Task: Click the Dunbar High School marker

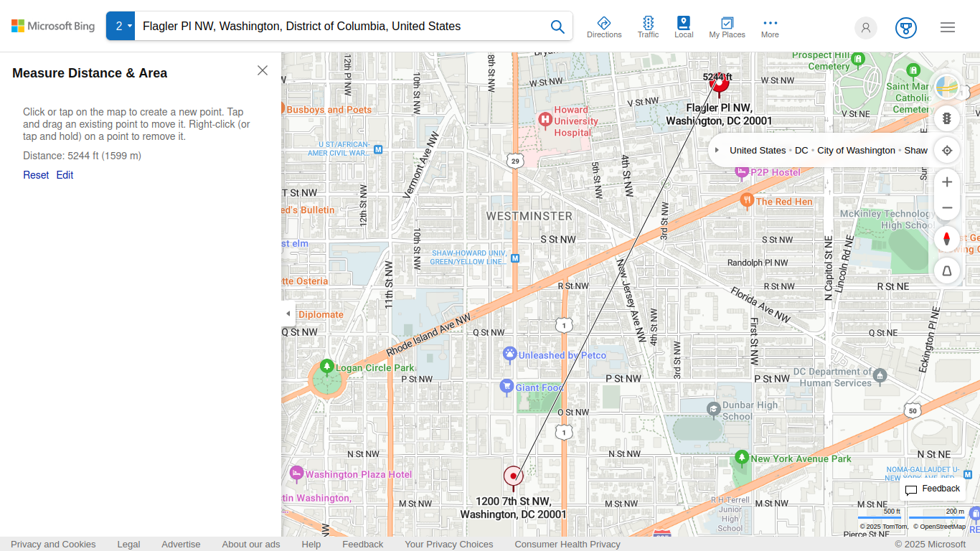Action: [713, 409]
